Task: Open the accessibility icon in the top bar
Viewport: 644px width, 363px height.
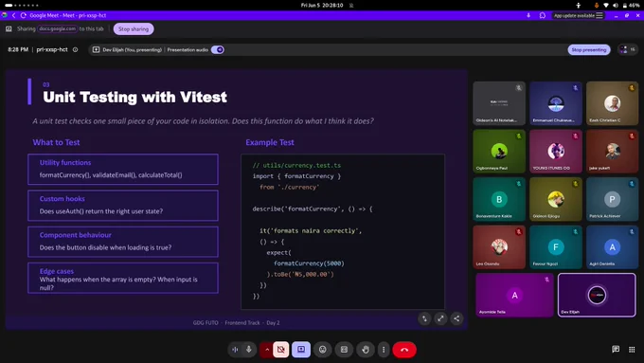Action: [579, 6]
